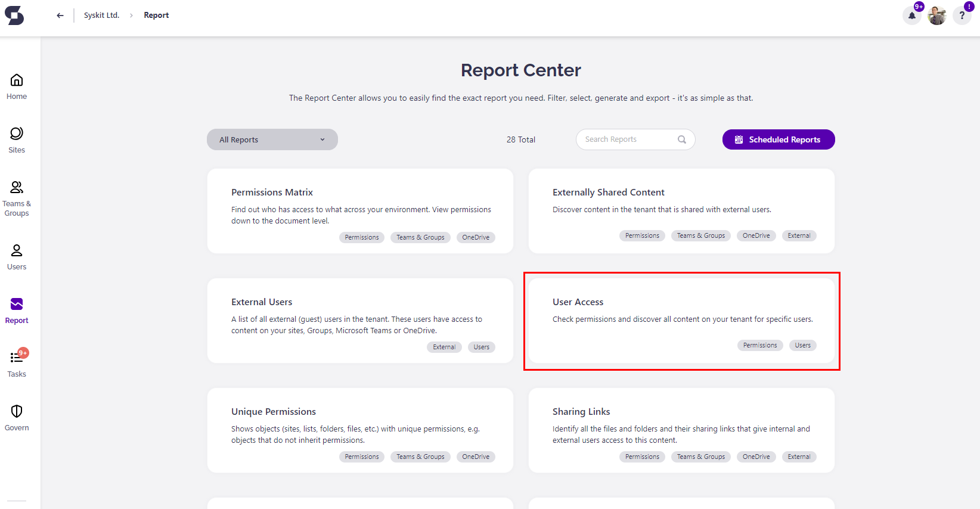Click External tag on Externally Shared Content
980x509 pixels.
click(799, 235)
